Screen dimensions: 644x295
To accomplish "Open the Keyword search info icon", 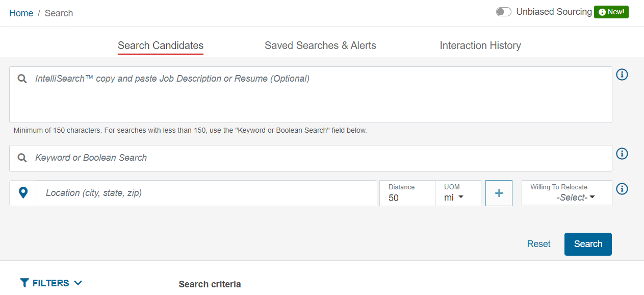I will [622, 154].
